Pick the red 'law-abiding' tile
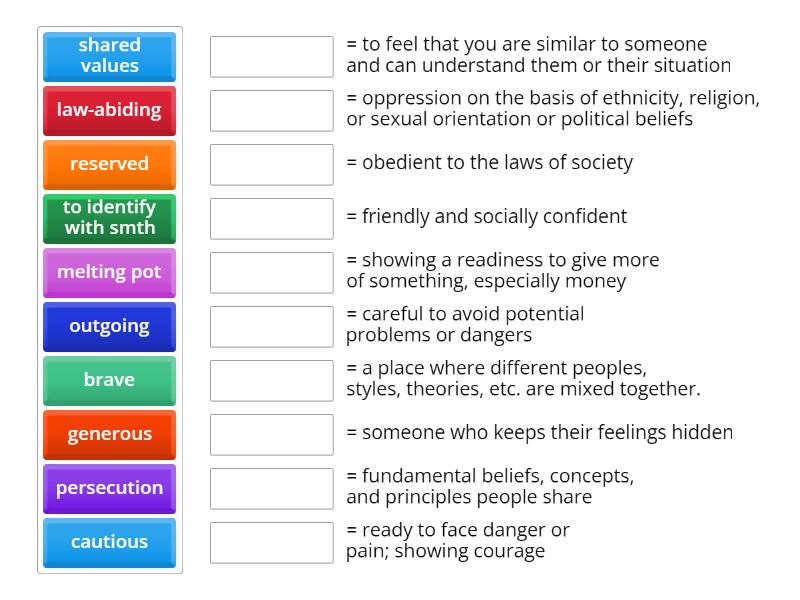 point(109,110)
